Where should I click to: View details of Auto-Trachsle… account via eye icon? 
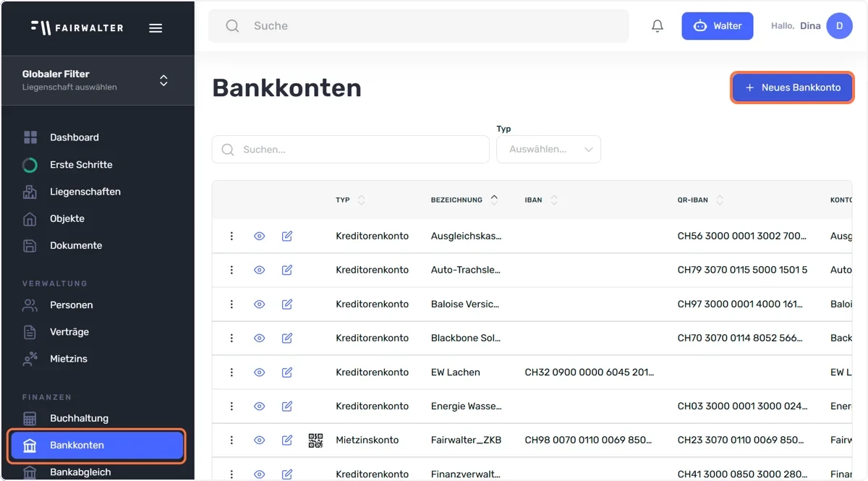coord(260,270)
